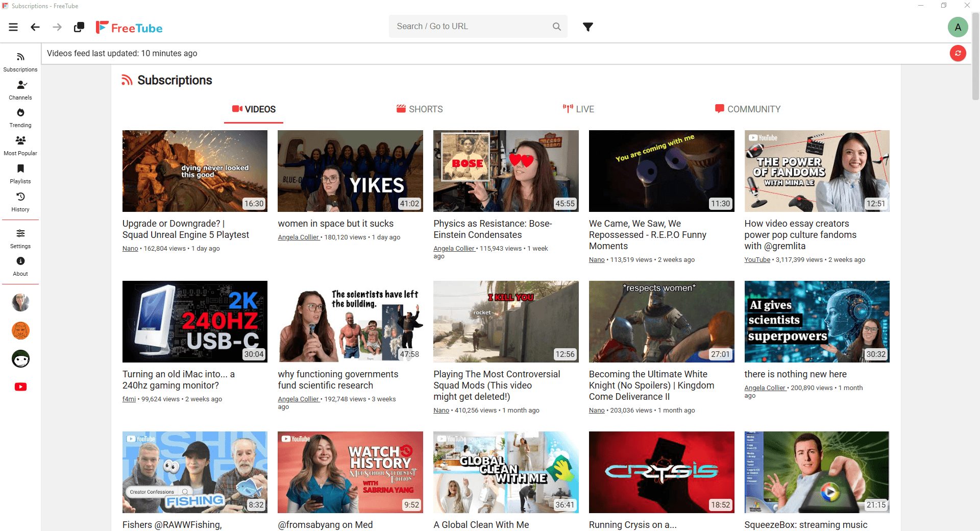
Task: Open the profile selector avatar
Action: coord(958,27)
